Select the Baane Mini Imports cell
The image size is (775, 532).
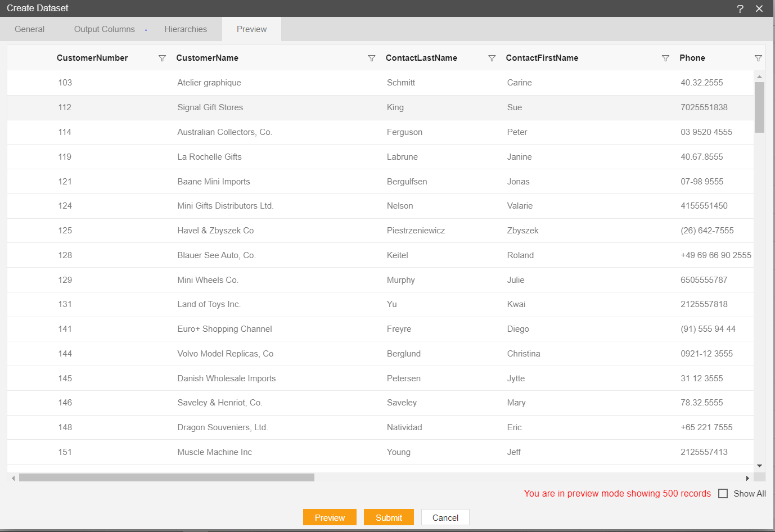[x=214, y=182]
